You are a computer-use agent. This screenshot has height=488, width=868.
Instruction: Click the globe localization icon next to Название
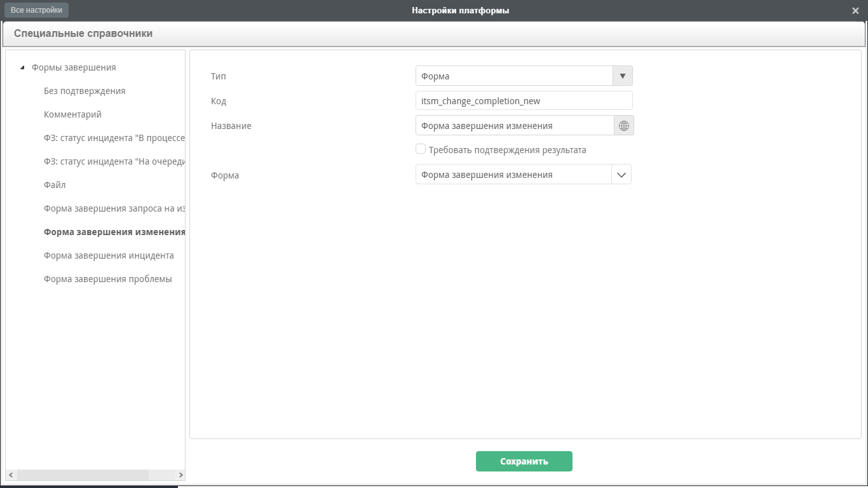623,126
